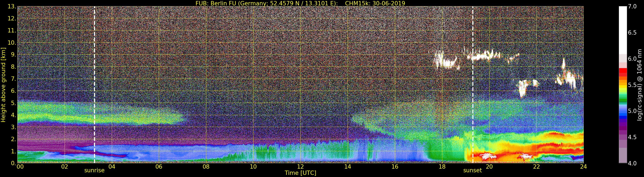Click the '02' time axis tick label

tap(65, 167)
